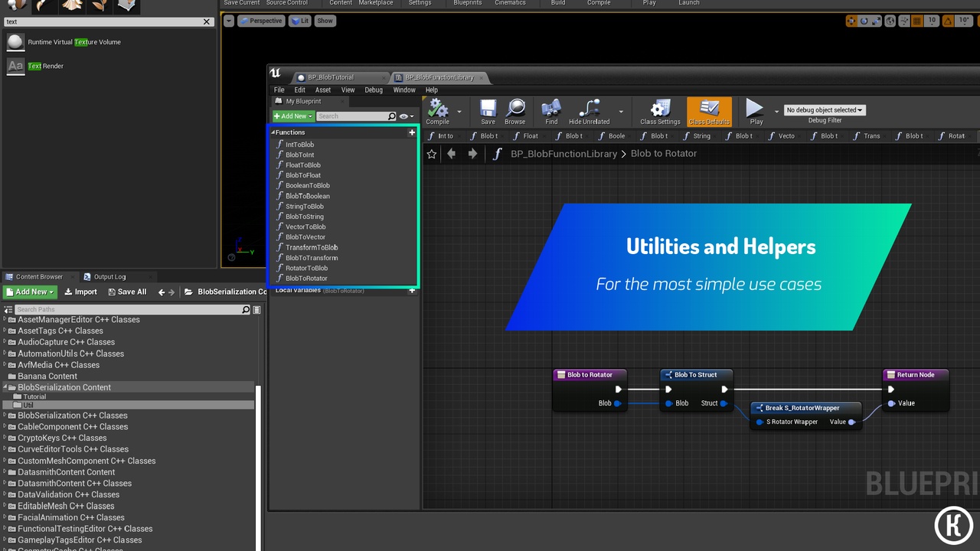Select the TransformToBlob function
This screenshot has height=551, width=980.
[312, 247]
